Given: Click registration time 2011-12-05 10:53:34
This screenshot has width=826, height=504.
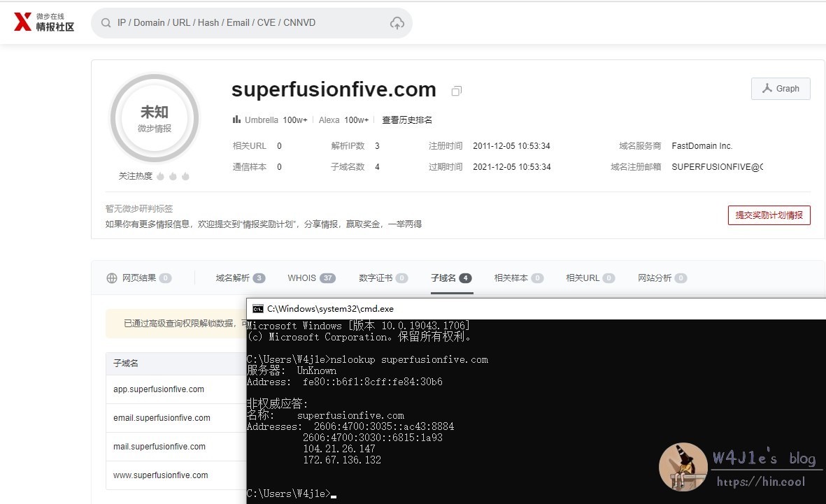Looking at the screenshot, I should [x=511, y=146].
